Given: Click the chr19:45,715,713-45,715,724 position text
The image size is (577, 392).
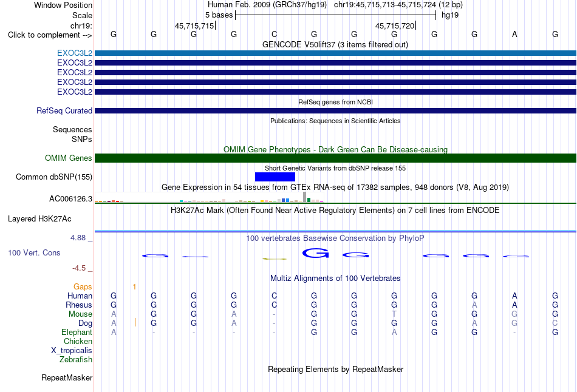Looking at the screenshot, I should click(385, 5).
